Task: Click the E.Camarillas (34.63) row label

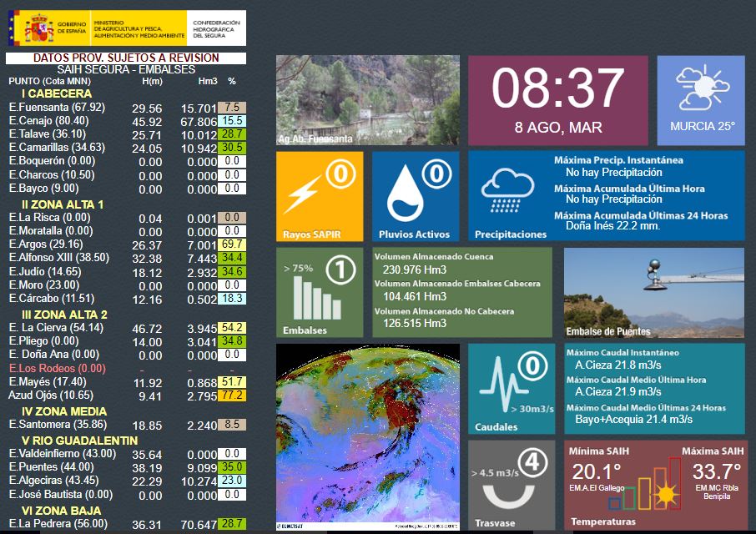Action: click(x=57, y=147)
